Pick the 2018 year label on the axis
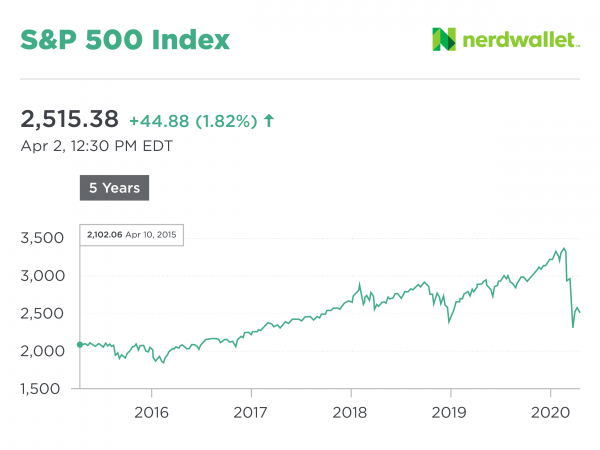600x450 pixels. click(x=350, y=410)
